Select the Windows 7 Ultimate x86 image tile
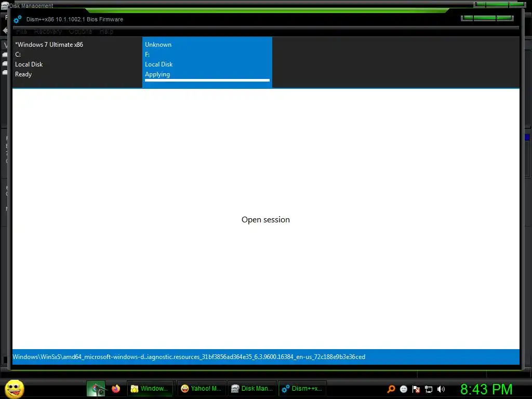 77,62
